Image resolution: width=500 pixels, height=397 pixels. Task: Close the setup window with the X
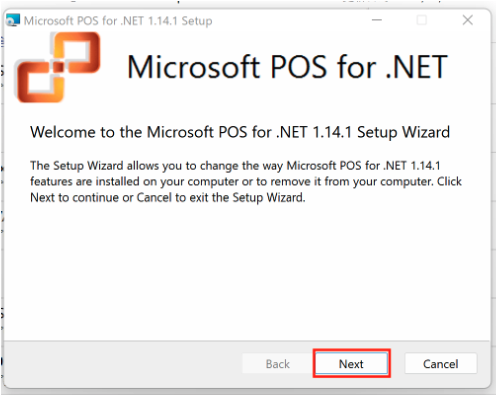(468, 20)
